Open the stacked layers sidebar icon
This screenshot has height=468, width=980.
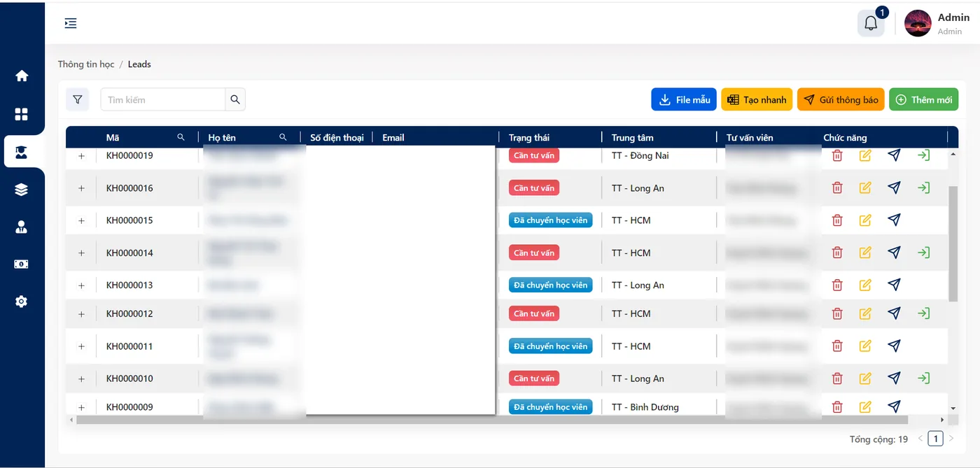point(22,190)
